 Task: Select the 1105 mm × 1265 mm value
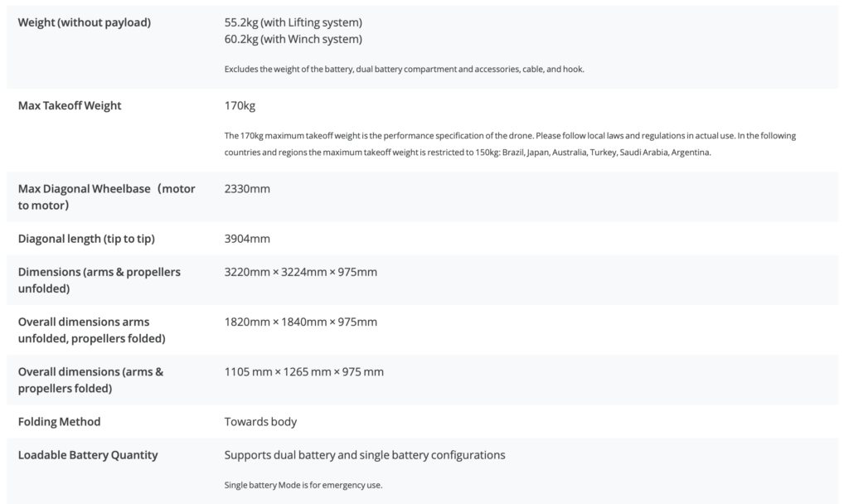click(304, 371)
